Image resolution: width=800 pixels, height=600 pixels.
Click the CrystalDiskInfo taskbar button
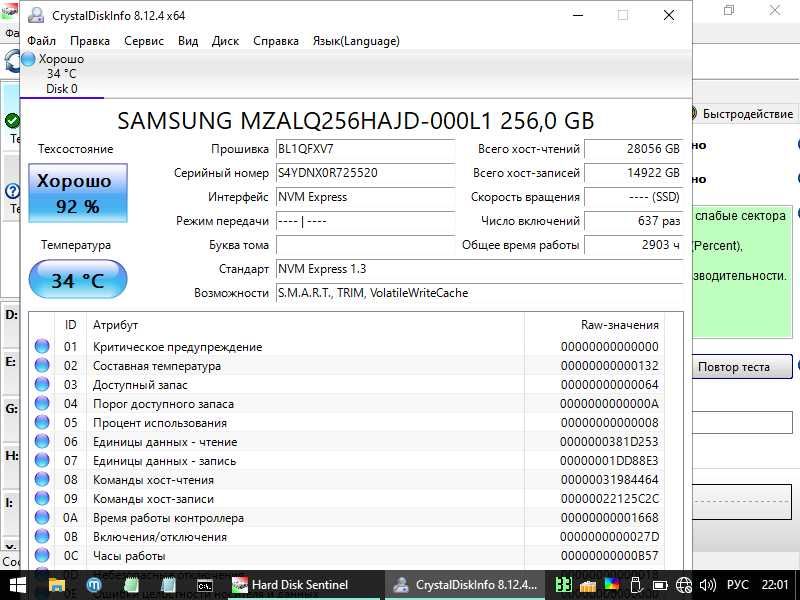point(464,585)
